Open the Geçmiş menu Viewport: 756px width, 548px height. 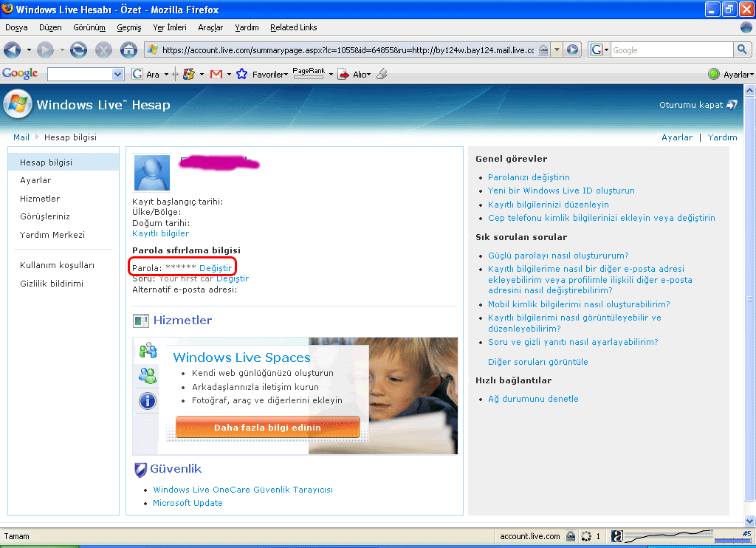129,27
